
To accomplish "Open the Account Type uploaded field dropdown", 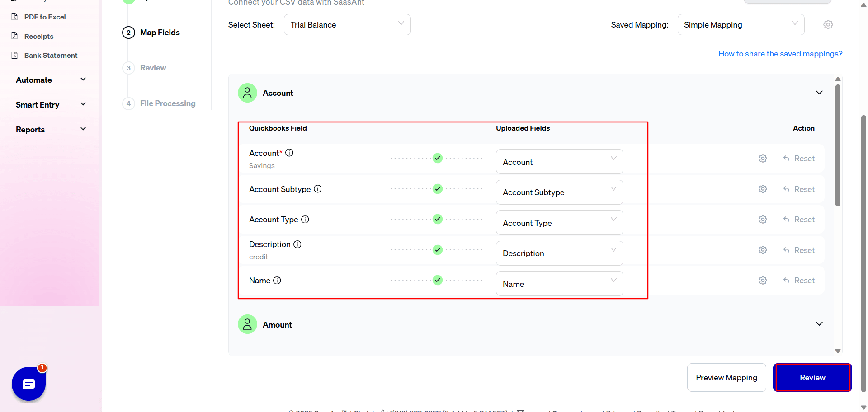I will coord(559,223).
